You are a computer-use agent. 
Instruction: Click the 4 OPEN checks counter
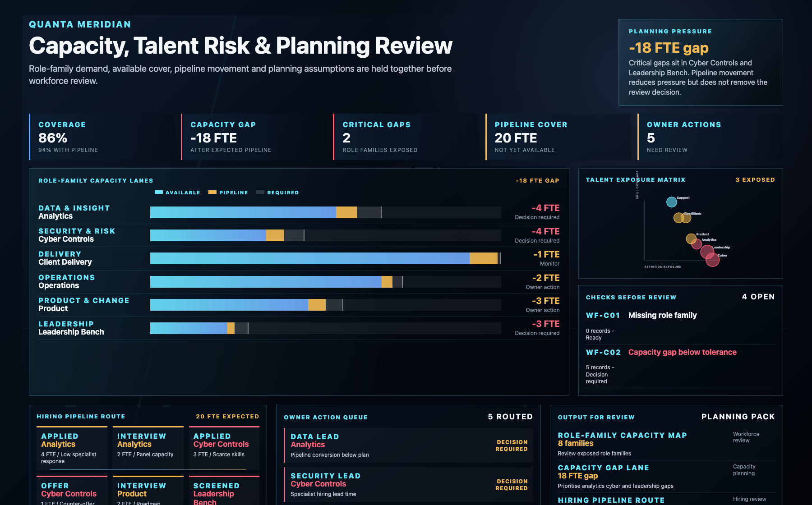tap(758, 297)
